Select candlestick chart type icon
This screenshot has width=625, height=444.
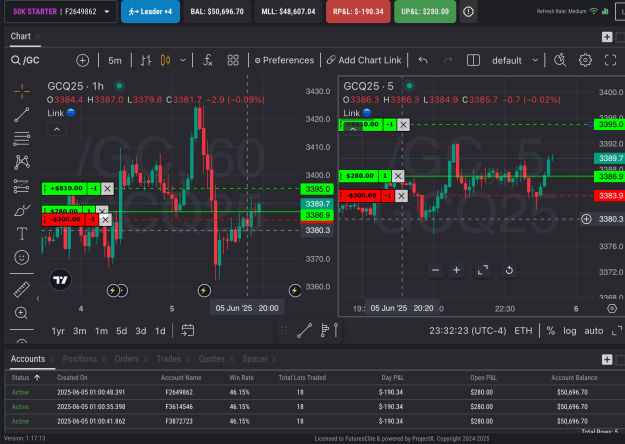165,61
